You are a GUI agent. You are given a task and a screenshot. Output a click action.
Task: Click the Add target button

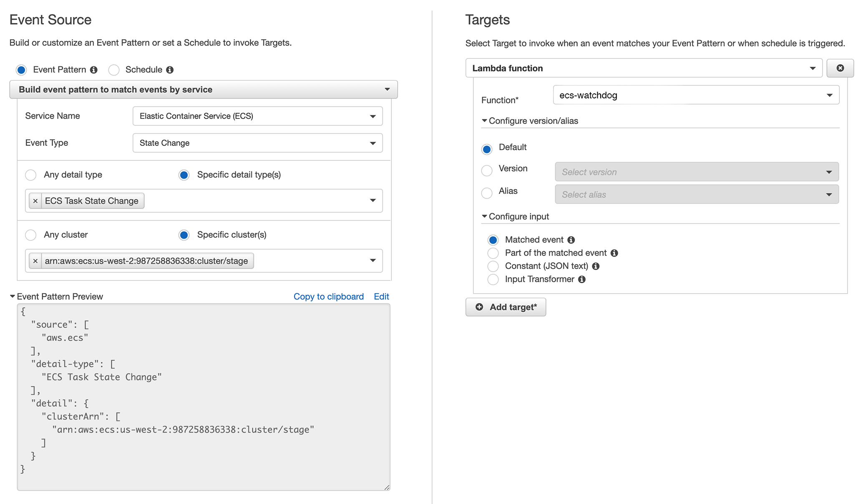pos(506,307)
